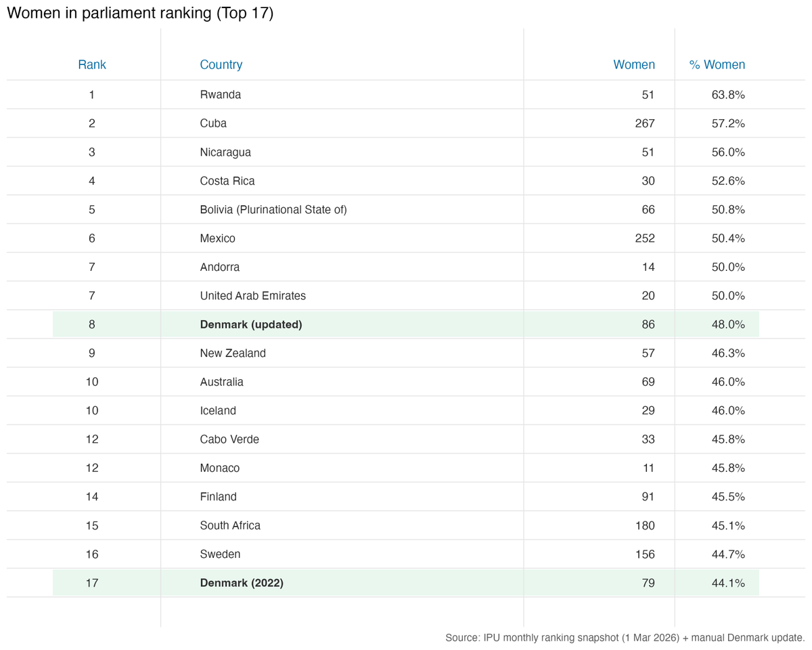Click the Cabo Verde entry

pos(229,439)
